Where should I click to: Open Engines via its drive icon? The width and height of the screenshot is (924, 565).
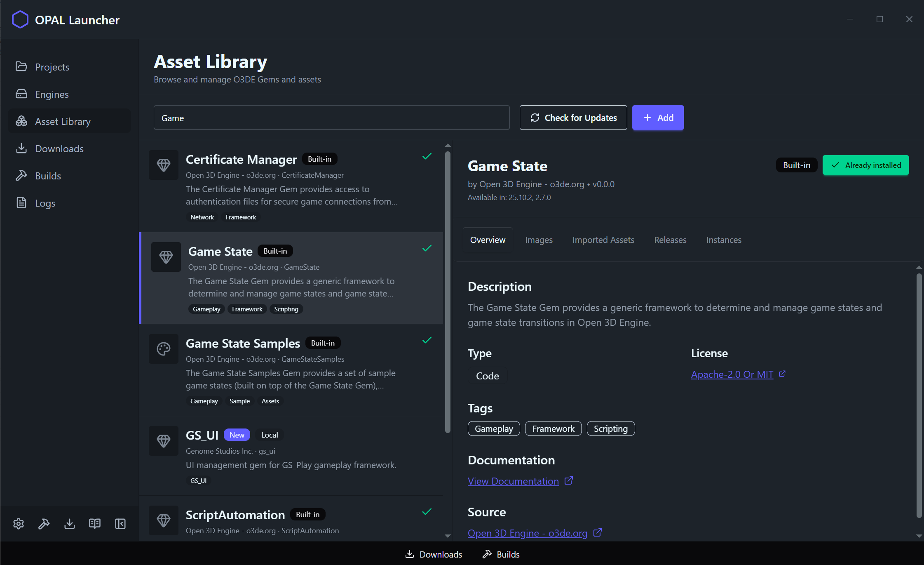click(x=21, y=94)
